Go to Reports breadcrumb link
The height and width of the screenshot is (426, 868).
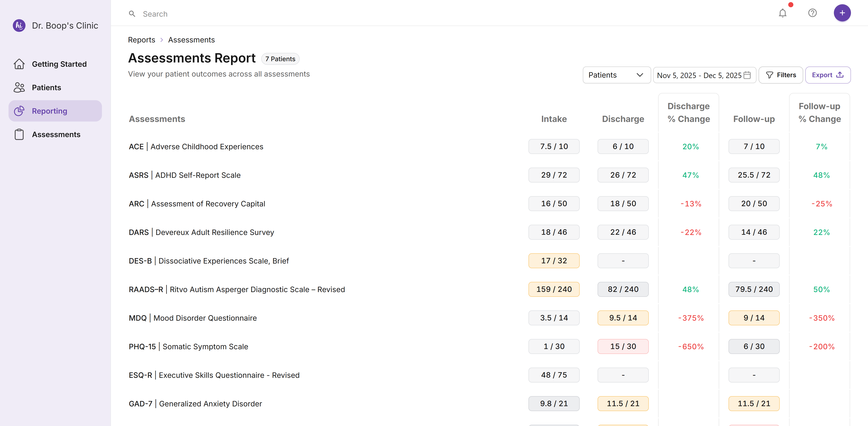coord(142,40)
